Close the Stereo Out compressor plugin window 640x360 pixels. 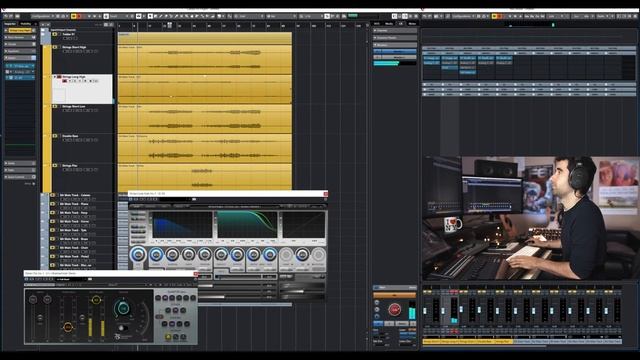[196, 274]
